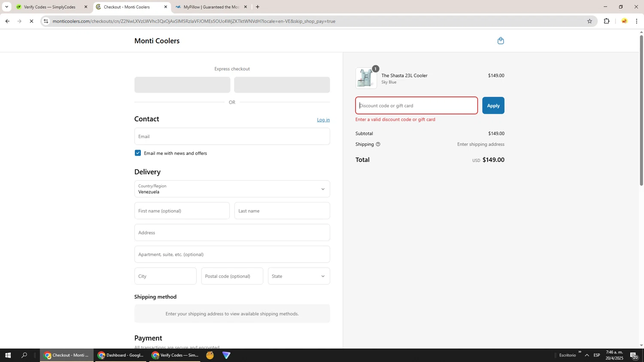Click the second express checkout button

282,85
